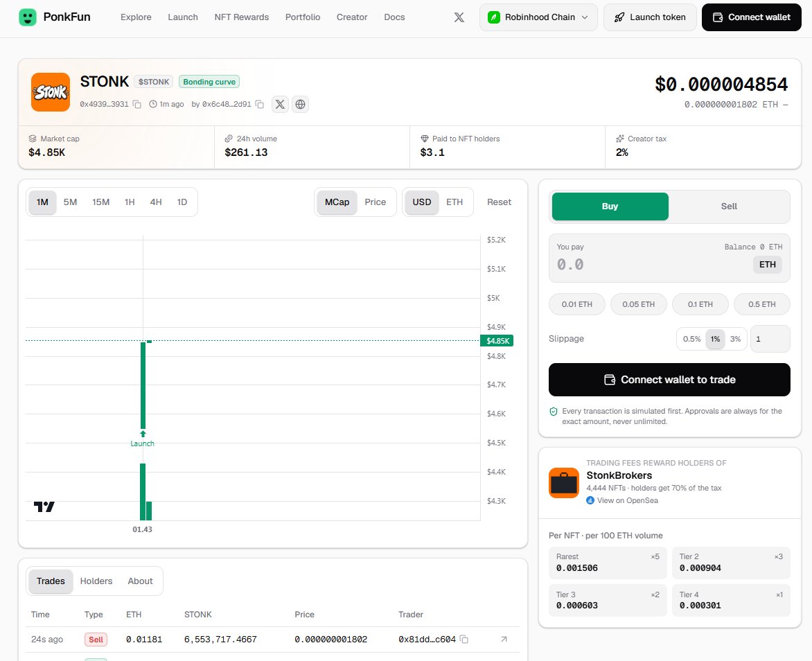Copy the token contract address 0x4939…3931
This screenshot has height=661, width=812.
(x=137, y=104)
